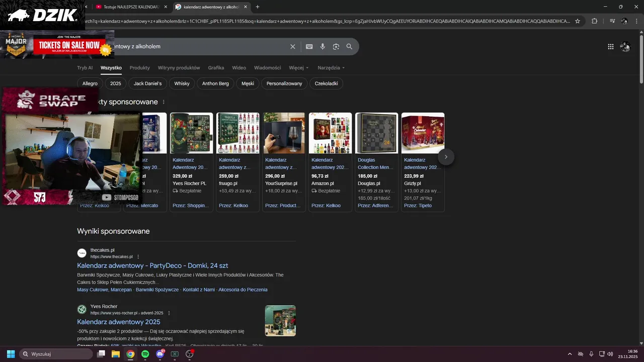
Task: Open the three-dot menu next to thecakes.pl URL
Action: tap(138, 256)
